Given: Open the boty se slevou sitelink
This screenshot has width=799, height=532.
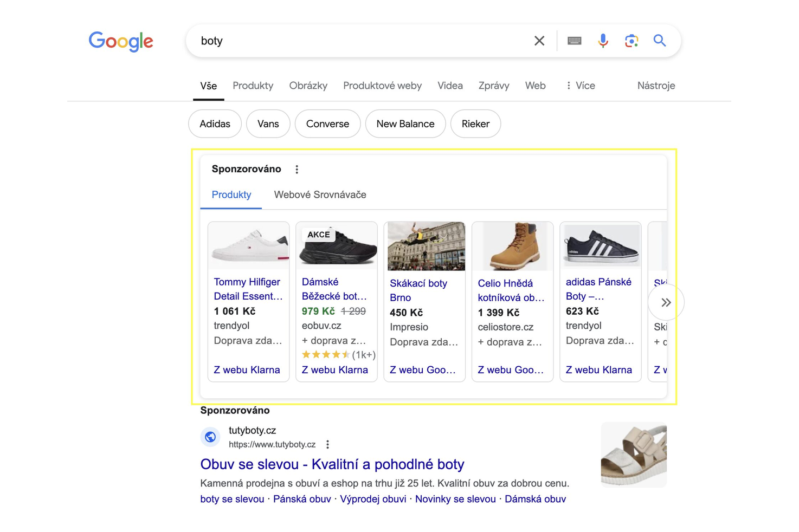Looking at the screenshot, I should point(232,499).
